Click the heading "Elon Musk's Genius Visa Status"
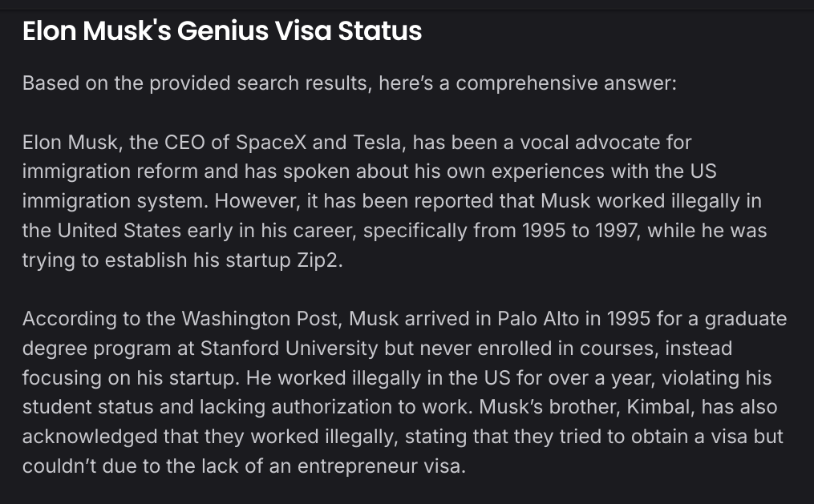Image resolution: width=814 pixels, height=504 pixels. [x=222, y=30]
